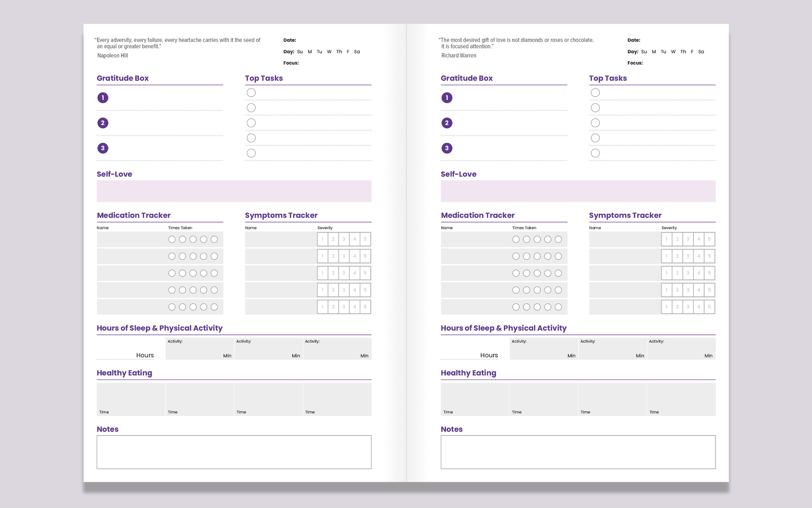Click the 'Date:' label on left page
Image resolution: width=812 pixels, height=508 pixels.
point(290,40)
